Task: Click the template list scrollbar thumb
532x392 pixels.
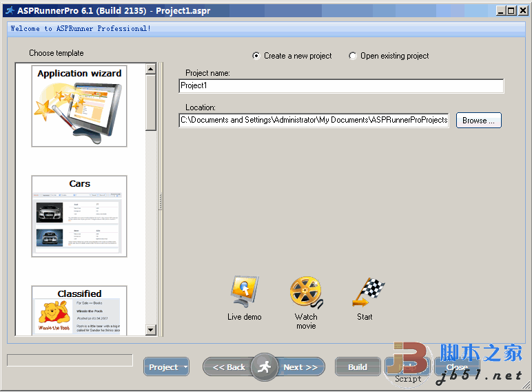Action: coord(151,103)
